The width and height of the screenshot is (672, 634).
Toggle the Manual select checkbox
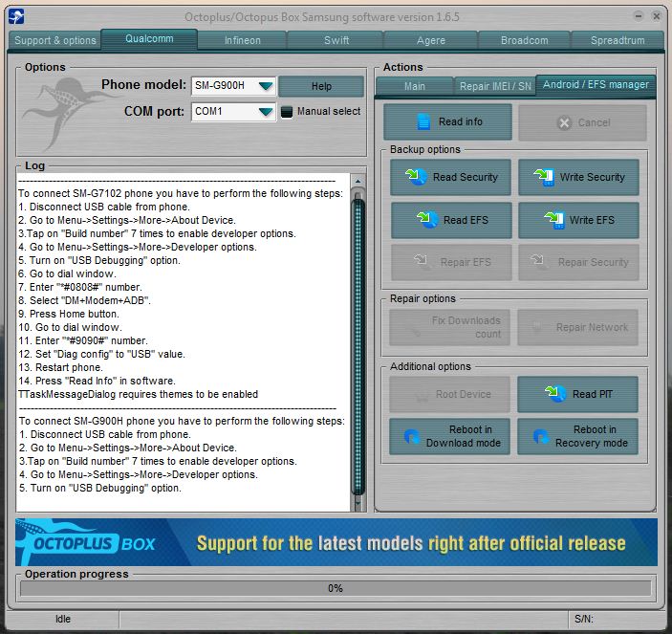click(286, 112)
